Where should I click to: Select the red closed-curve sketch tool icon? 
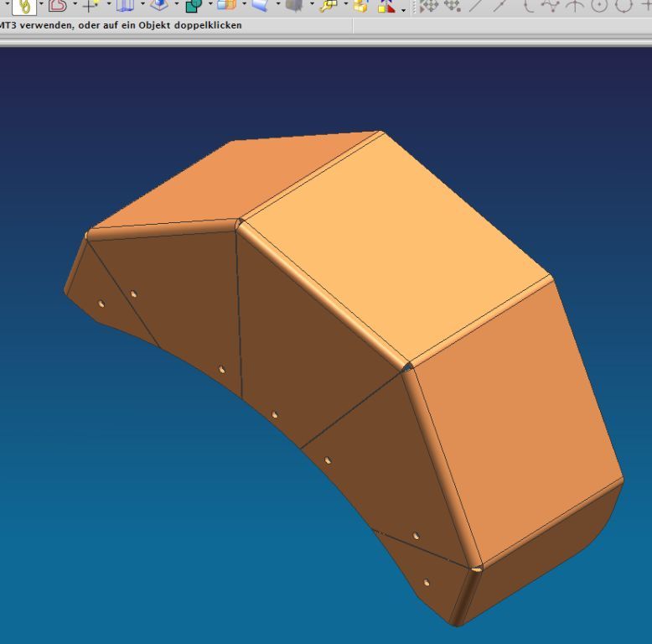58,6
